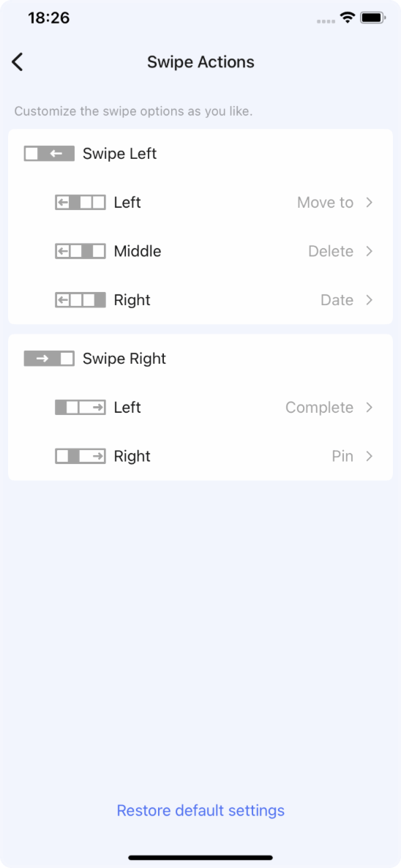The image size is (401, 868).
Task: Expand the chevron next to Pin
Action: [x=370, y=456]
